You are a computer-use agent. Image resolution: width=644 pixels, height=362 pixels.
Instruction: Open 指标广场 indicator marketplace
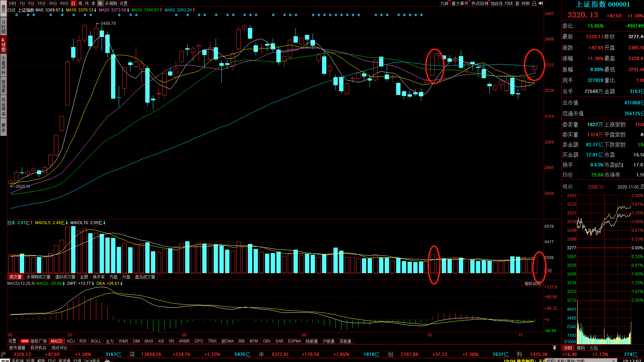coord(34,341)
